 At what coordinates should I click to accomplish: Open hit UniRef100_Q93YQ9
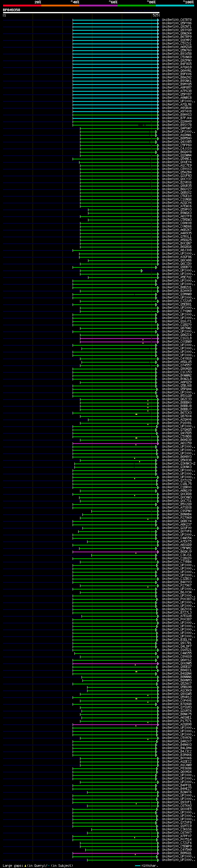[x=177, y=30]
